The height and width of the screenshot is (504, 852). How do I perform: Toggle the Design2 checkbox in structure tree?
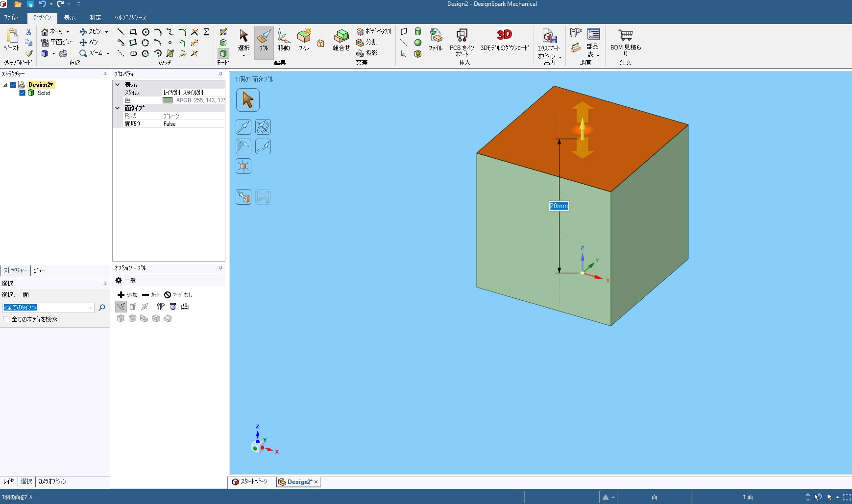coord(13,85)
